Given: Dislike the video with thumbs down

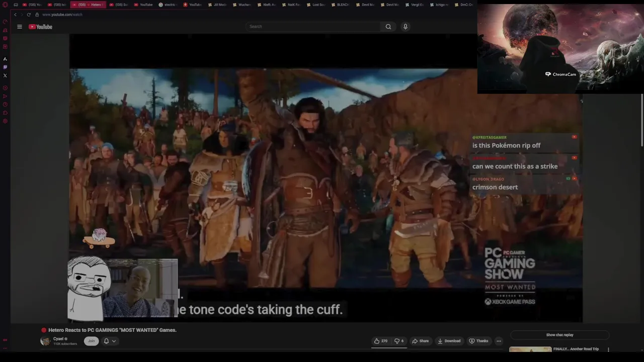Looking at the screenshot, I should 398,341.
